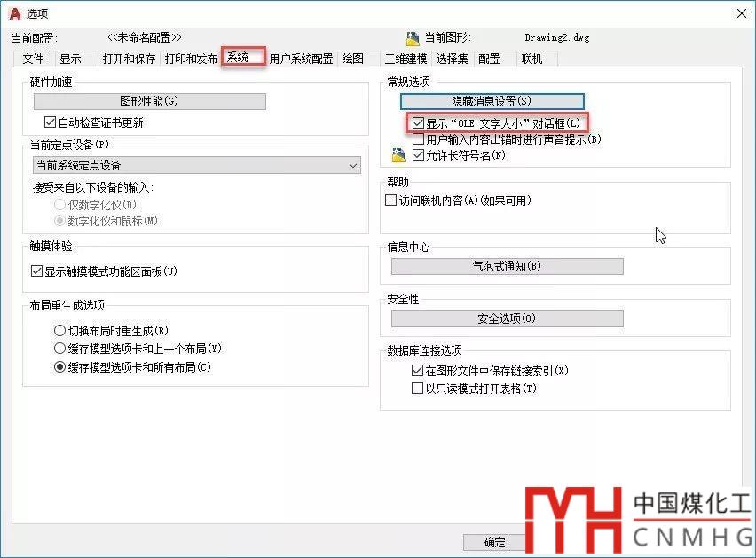The width and height of the screenshot is (756, 558).
Task: Close the 选项 dialog window
Action: 742,13
